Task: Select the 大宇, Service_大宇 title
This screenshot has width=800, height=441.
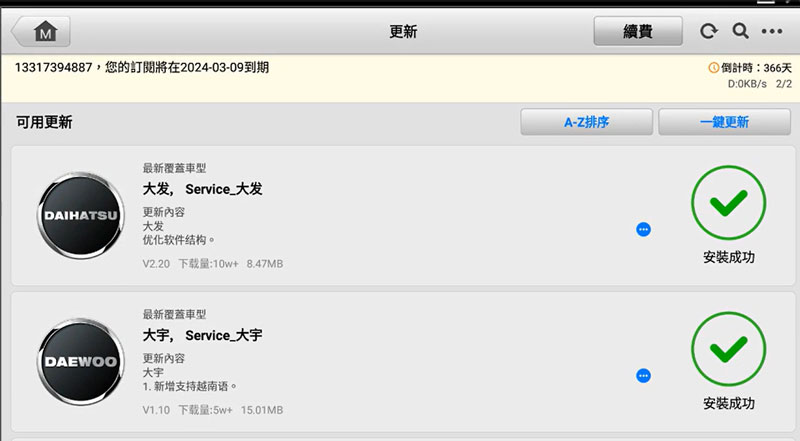Action: tap(202, 335)
